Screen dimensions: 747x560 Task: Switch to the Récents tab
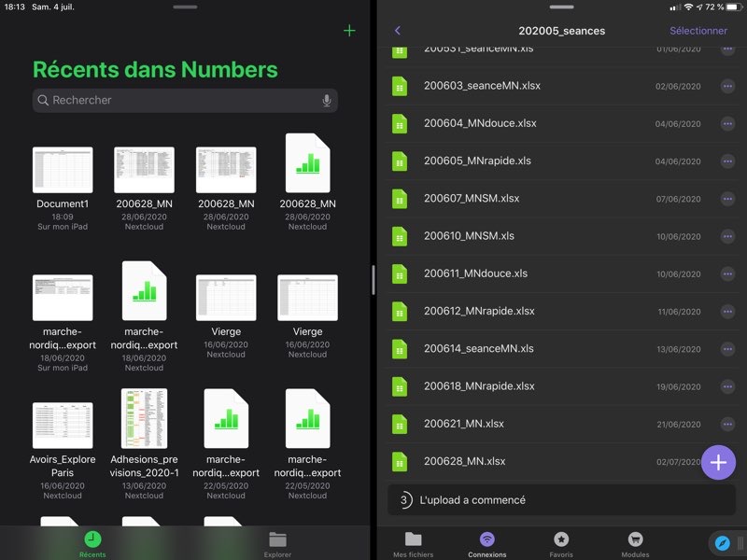(92, 544)
